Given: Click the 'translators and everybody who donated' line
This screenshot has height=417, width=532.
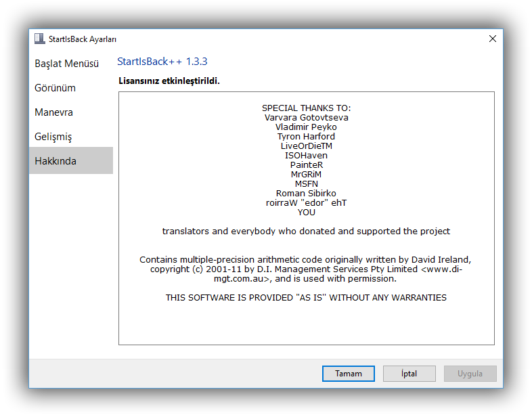Looking at the screenshot, I should click(x=306, y=231).
